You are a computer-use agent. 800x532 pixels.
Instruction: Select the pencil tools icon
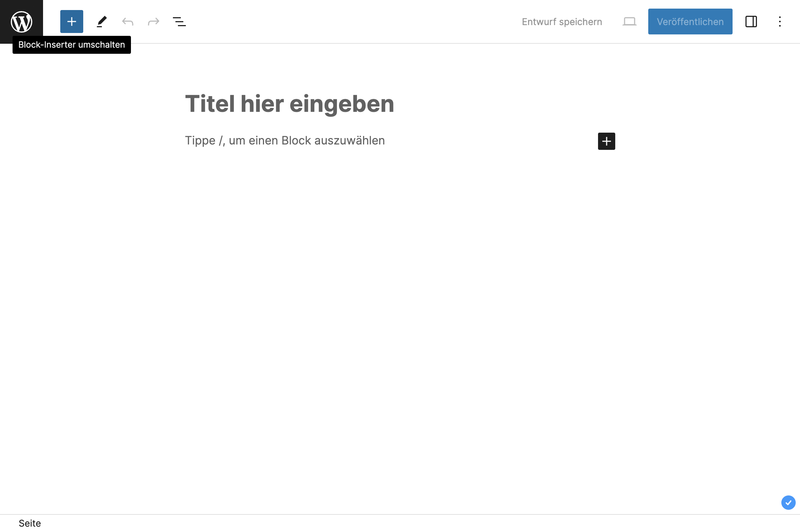pos(102,22)
